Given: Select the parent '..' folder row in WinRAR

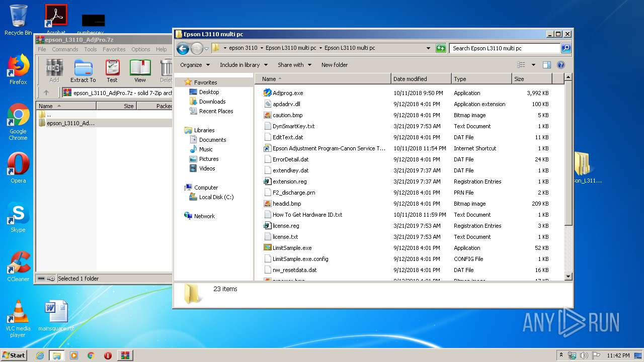Looking at the screenshot, I should click(x=48, y=114).
